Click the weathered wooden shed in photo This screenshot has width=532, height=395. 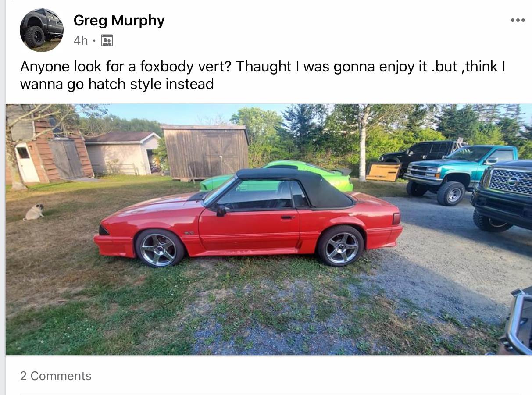[205, 152]
